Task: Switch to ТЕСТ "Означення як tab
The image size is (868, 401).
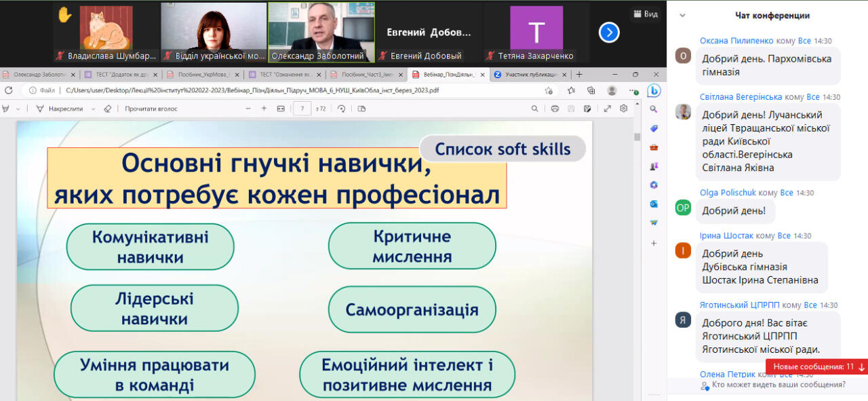Action: [x=285, y=75]
